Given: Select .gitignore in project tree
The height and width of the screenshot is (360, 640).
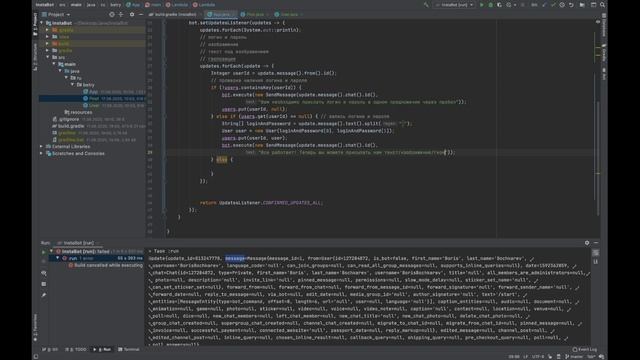Looking at the screenshot, I should tap(69, 119).
